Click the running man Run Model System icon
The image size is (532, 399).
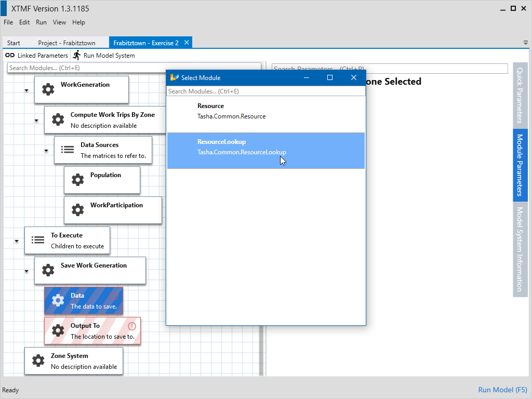tap(77, 55)
